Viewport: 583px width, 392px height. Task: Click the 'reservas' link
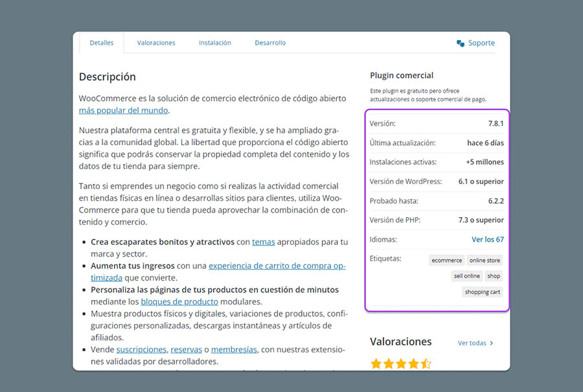point(187,349)
